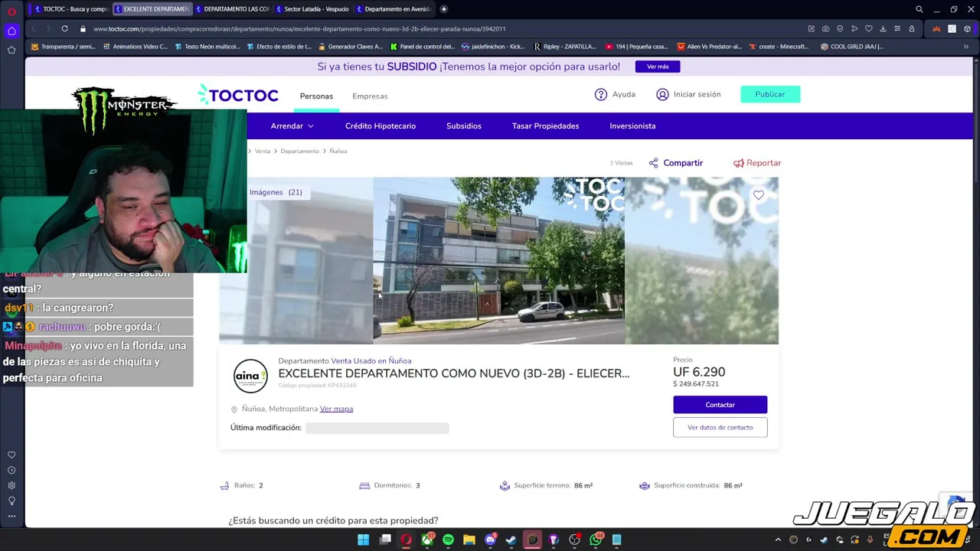Open Opera sidebar history clock icon
The width and height of the screenshot is (980, 551).
click(11, 470)
